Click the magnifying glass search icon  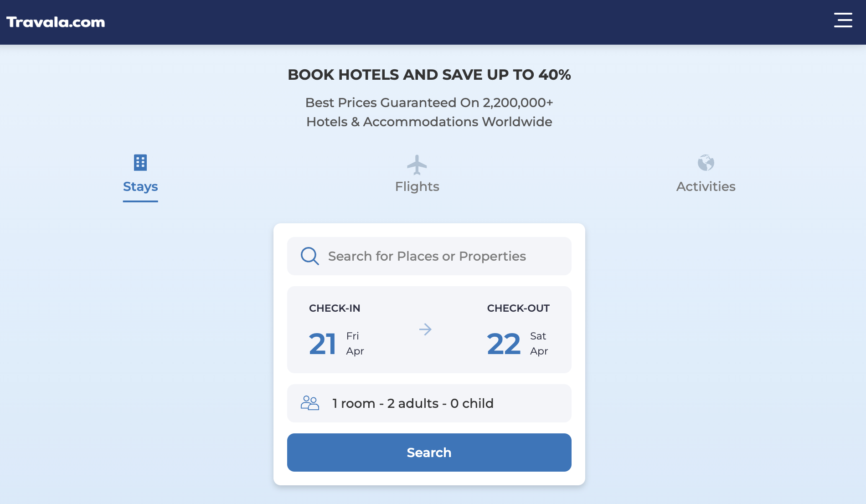tap(309, 256)
